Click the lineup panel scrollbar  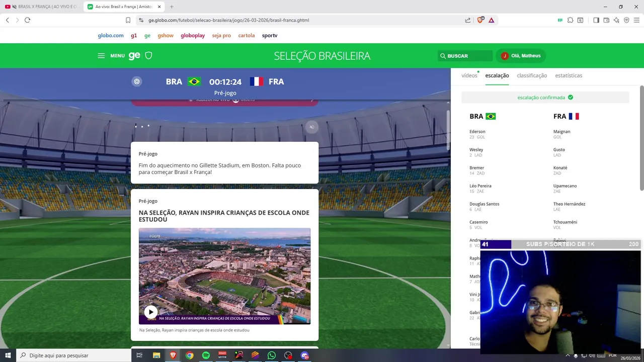point(641,138)
